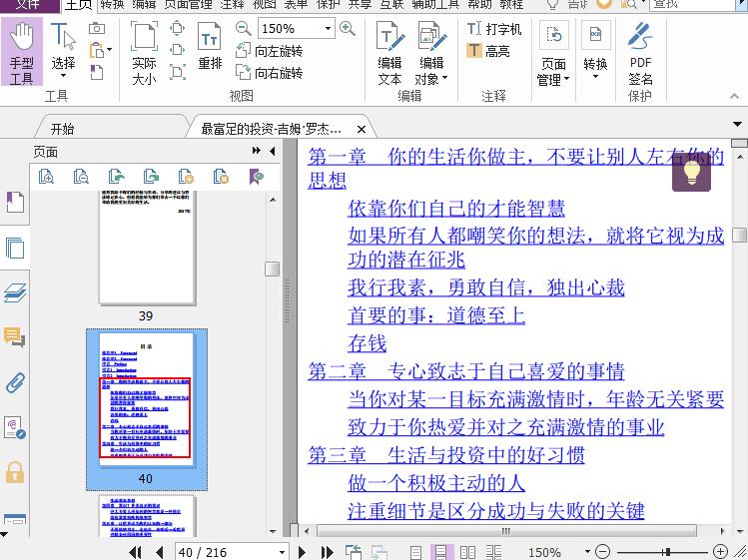This screenshot has width=748, height=560.
Task: Switch to the Edit (编辑) ribbon tab
Action: tap(144, 5)
